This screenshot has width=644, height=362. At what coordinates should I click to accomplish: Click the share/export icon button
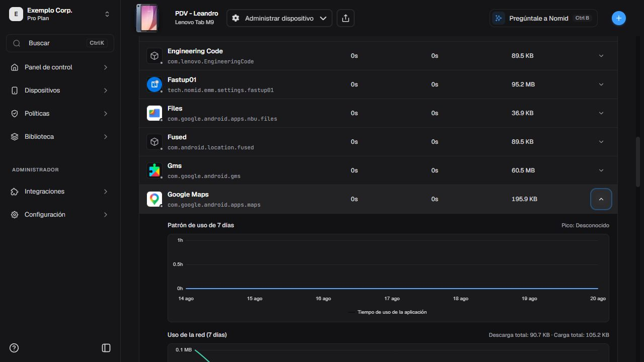pyautogui.click(x=345, y=18)
